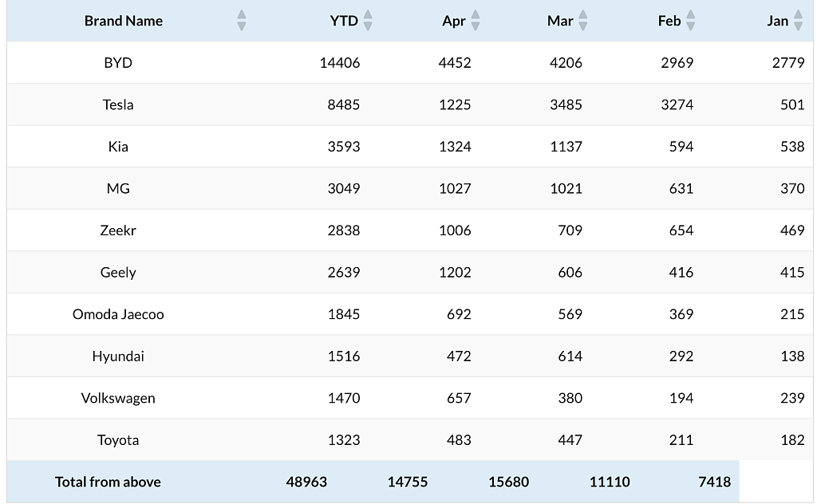817x504 pixels.
Task: Click the YTD column sort arrows
Action: coord(368,21)
